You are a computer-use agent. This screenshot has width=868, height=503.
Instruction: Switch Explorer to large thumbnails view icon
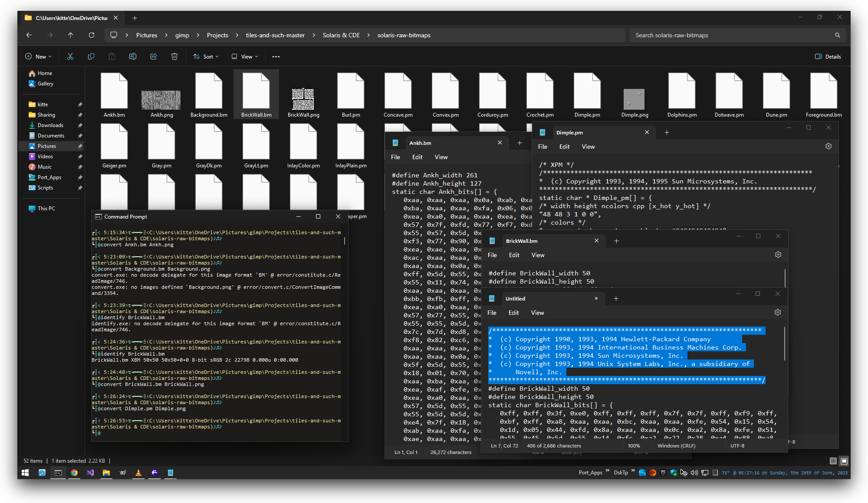[844, 461]
